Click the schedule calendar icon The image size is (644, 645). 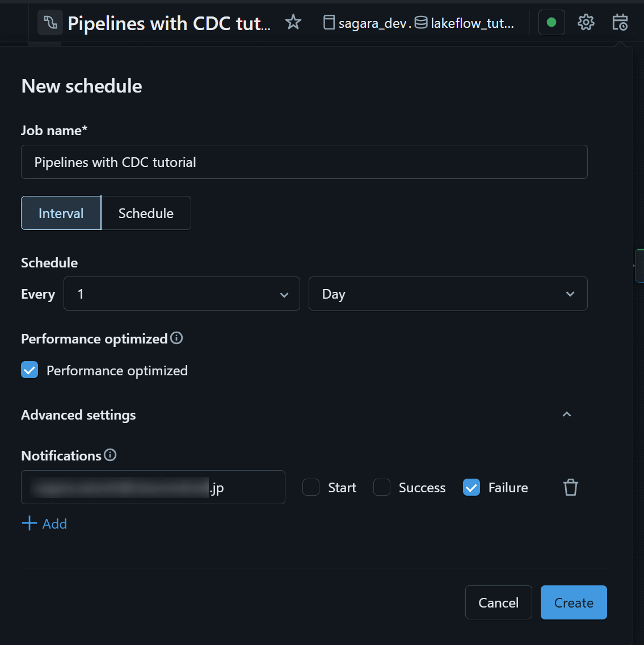point(620,23)
